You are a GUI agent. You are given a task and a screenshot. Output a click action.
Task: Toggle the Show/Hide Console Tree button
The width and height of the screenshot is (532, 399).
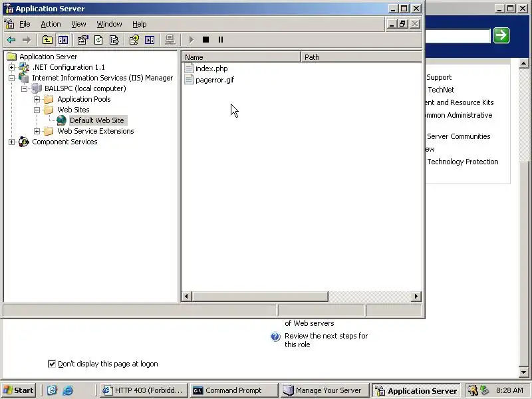coord(63,40)
